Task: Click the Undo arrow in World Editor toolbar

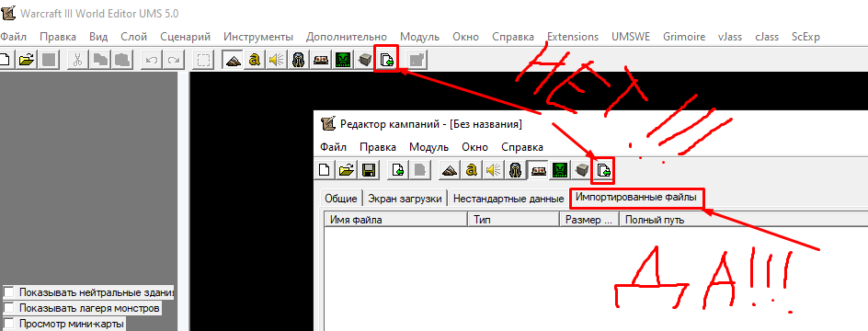Action: click(x=151, y=60)
